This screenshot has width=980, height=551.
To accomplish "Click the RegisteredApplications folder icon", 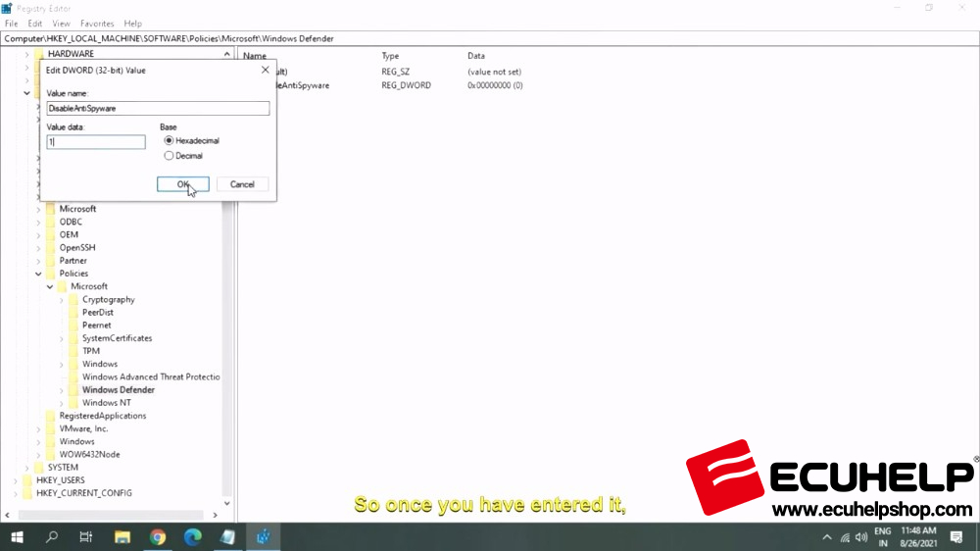I will click(x=51, y=416).
